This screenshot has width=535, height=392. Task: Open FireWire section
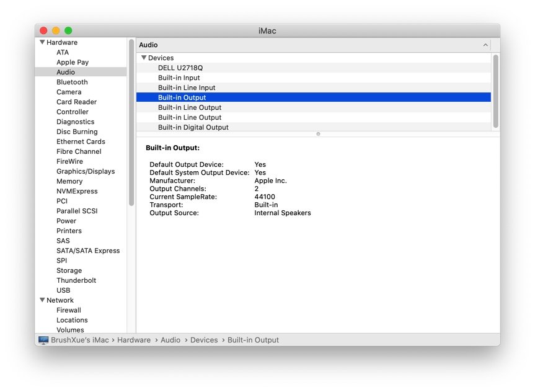pyautogui.click(x=69, y=161)
